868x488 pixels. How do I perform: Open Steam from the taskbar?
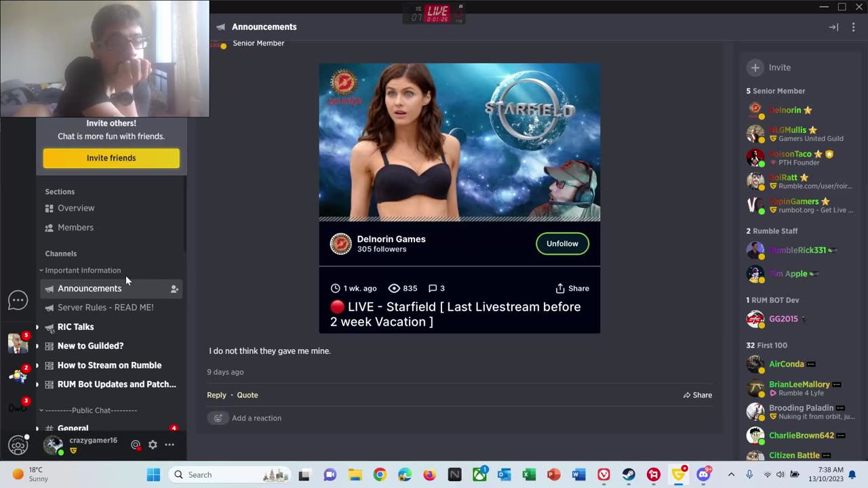[629, 474]
